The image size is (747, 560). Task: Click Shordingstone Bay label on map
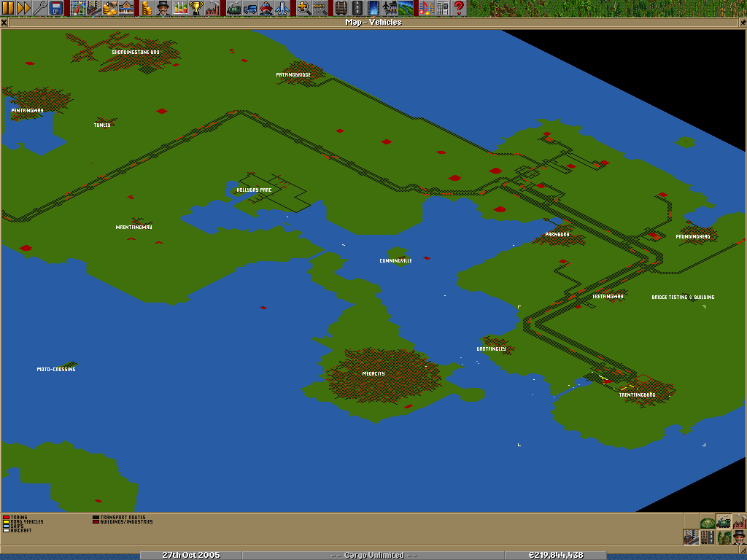click(x=135, y=52)
